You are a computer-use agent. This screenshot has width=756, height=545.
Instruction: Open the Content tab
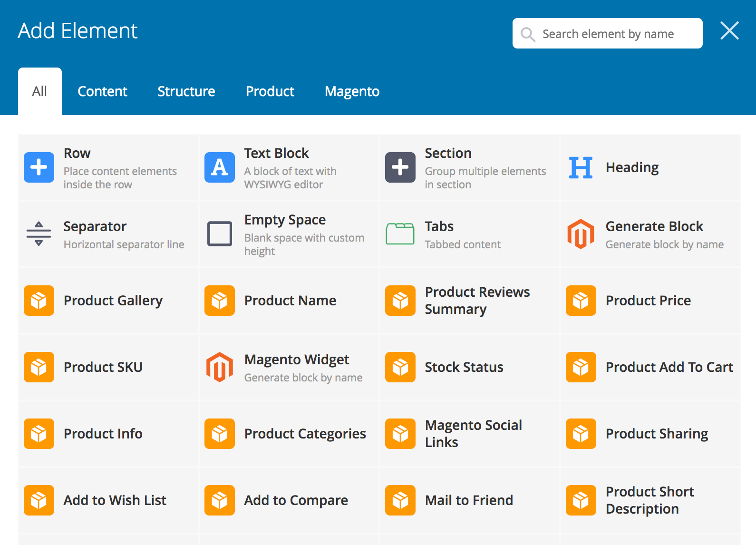click(x=102, y=91)
